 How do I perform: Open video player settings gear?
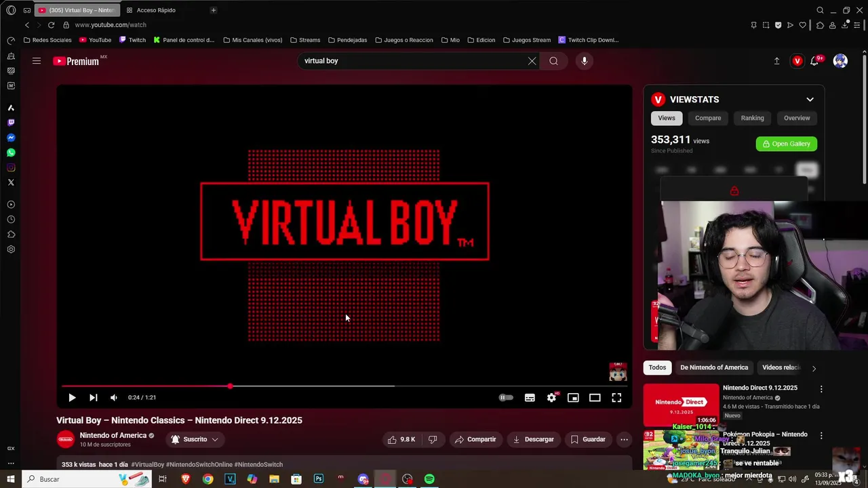551,398
